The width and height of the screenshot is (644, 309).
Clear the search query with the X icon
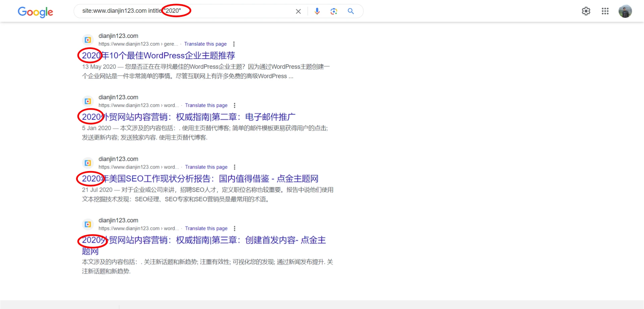[x=298, y=11]
